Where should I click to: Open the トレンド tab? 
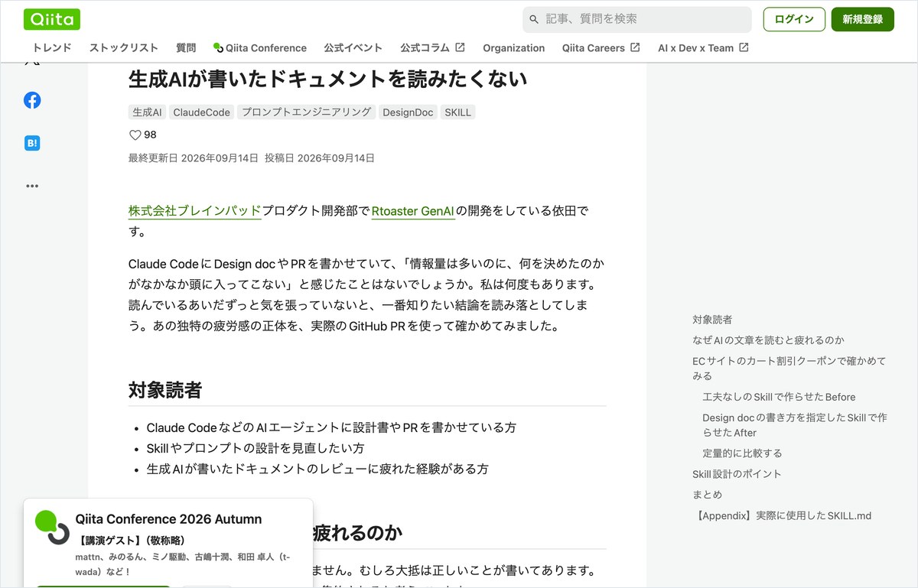[x=52, y=47]
